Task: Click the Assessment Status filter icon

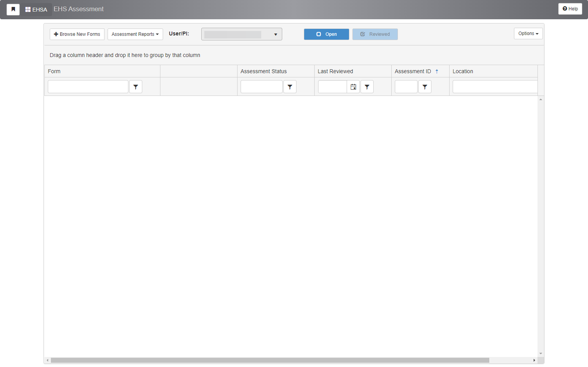Action: [x=290, y=87]
